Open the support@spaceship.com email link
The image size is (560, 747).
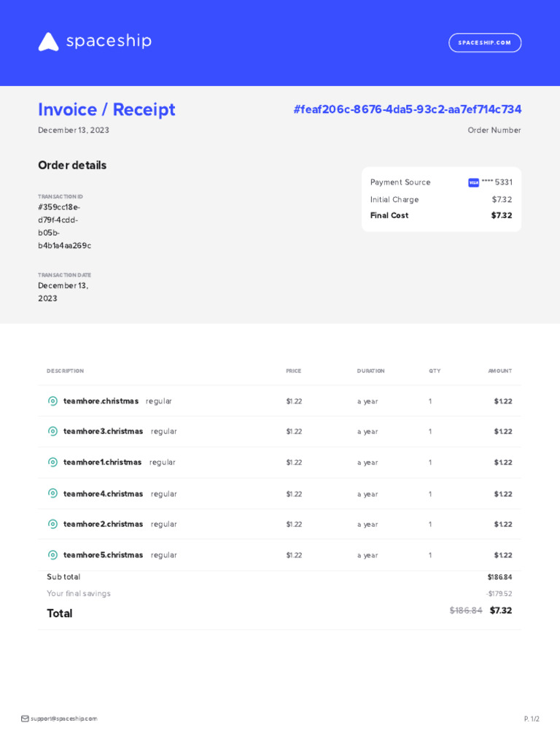[x=64, y=719]
